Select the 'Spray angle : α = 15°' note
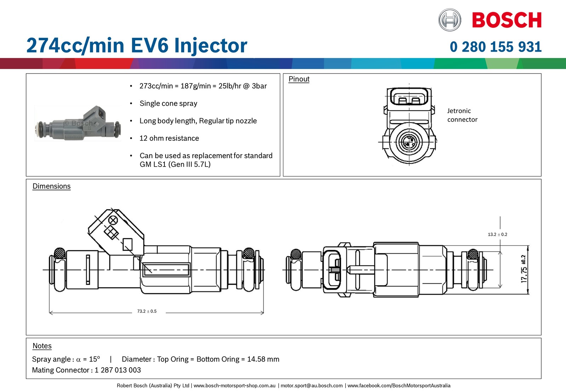 pyautogui.click(x=66, y=359)
